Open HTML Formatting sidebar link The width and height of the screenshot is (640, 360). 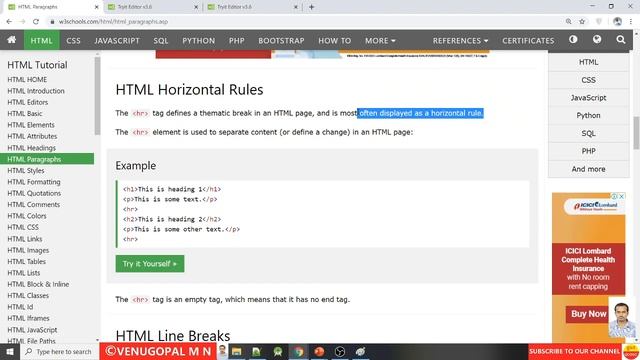click(x=33, y=182)
